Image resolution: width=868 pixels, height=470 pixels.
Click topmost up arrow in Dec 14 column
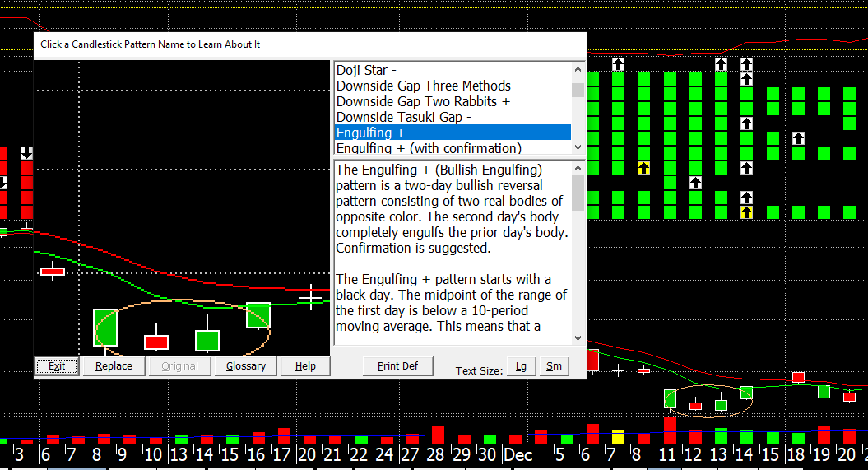click(747, 64)
